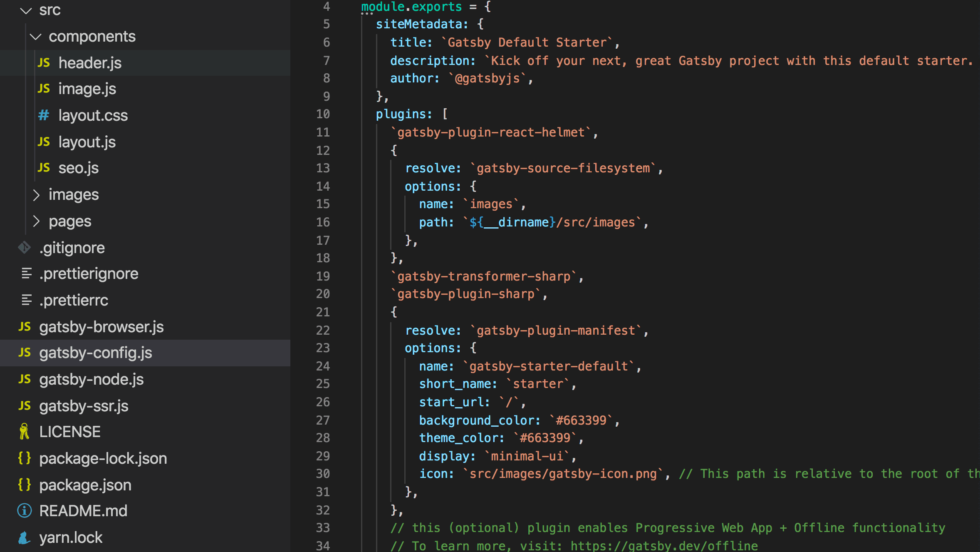The width and height of the screenshot is (980, 552).
Task: Click the #663399 background_color value
Action: click(x=581, y=420)
